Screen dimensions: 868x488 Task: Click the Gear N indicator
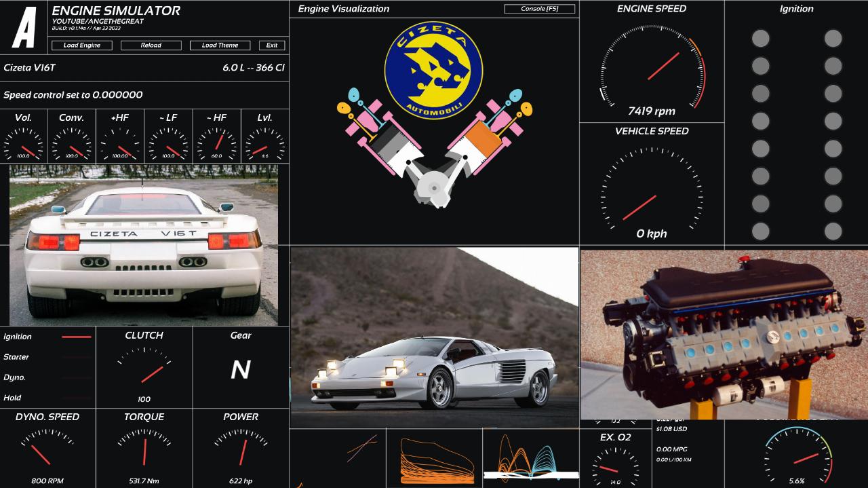pos(241,370)
